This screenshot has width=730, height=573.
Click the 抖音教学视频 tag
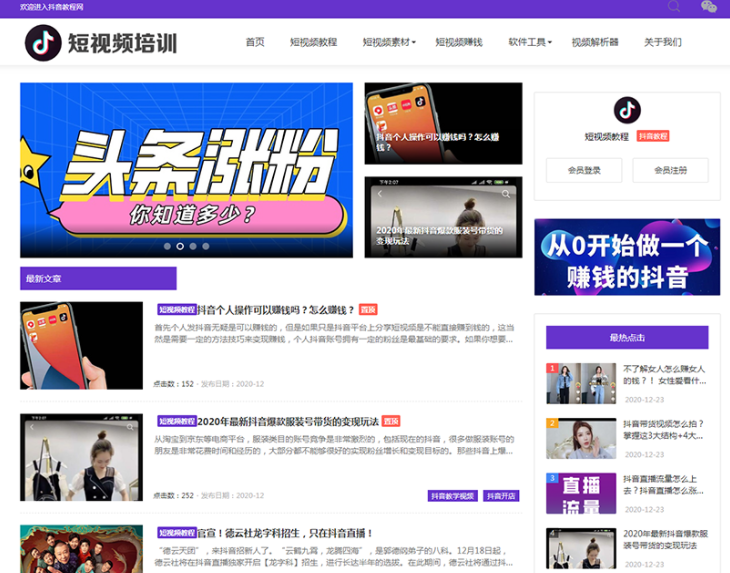453,496
